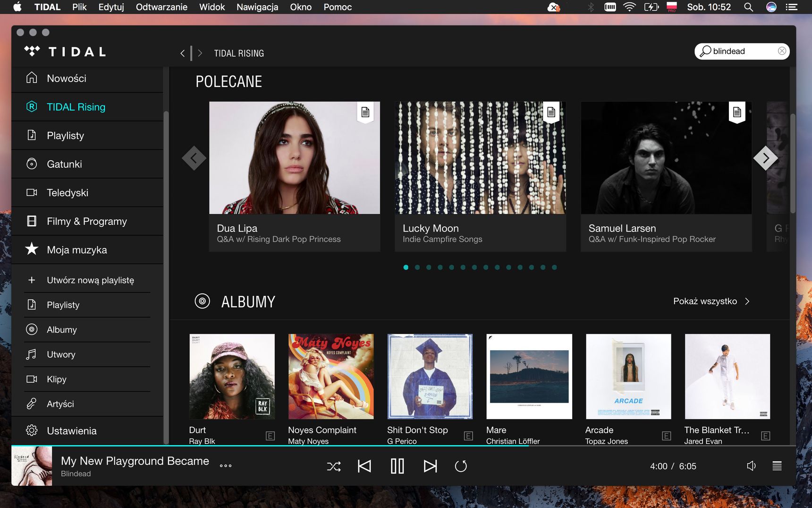Viewport: 812px width, 508px height.
Task: Click Pokaż wszystko for albums
Action: pos(705,301)
